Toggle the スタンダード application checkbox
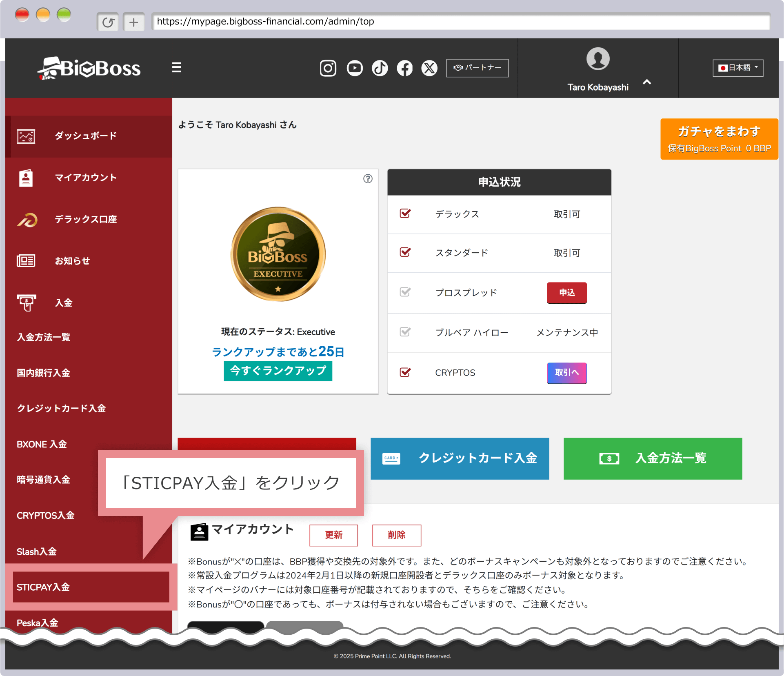 click(x=405, y=252)
